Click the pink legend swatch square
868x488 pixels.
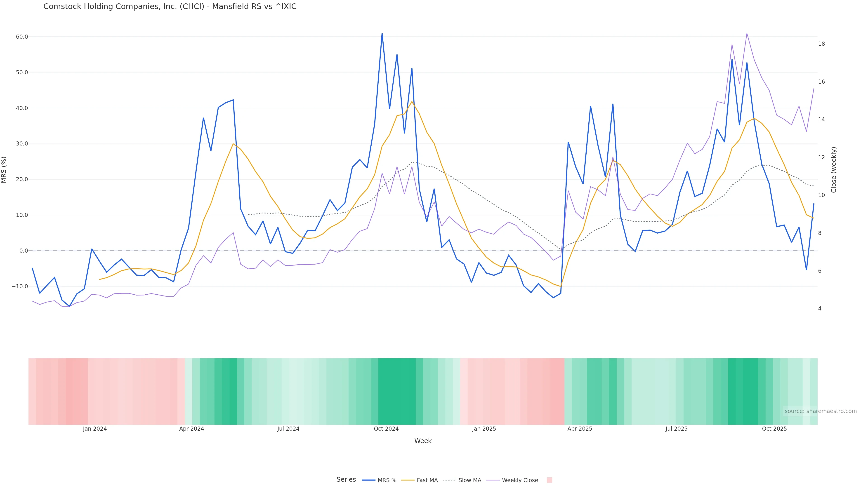pos(549,480)
